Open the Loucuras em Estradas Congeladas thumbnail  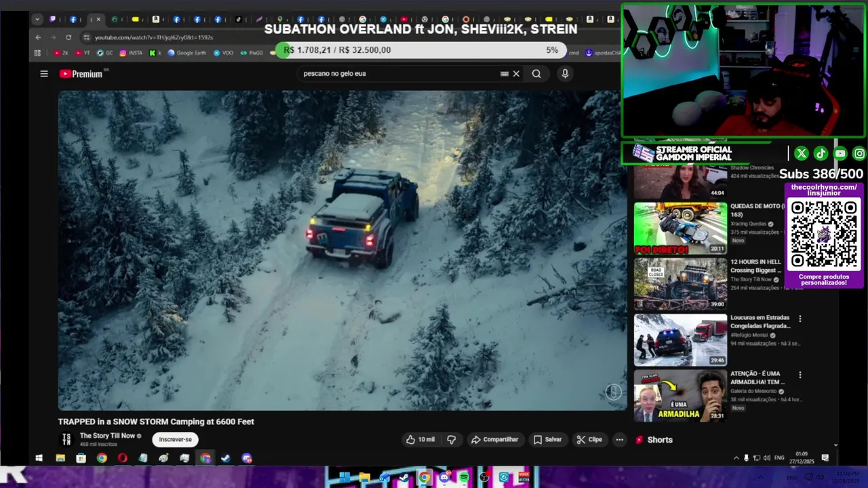tap(680, 340)
